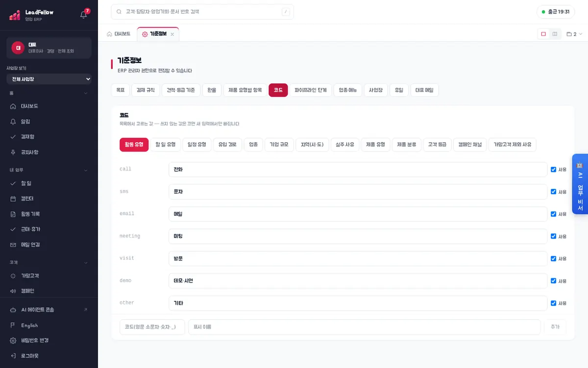Viewport: 588px width, 368px height.
Task: Open the 파이프라인 단계 settings tab
Action: pyautogui.click(x=311, y=90)
